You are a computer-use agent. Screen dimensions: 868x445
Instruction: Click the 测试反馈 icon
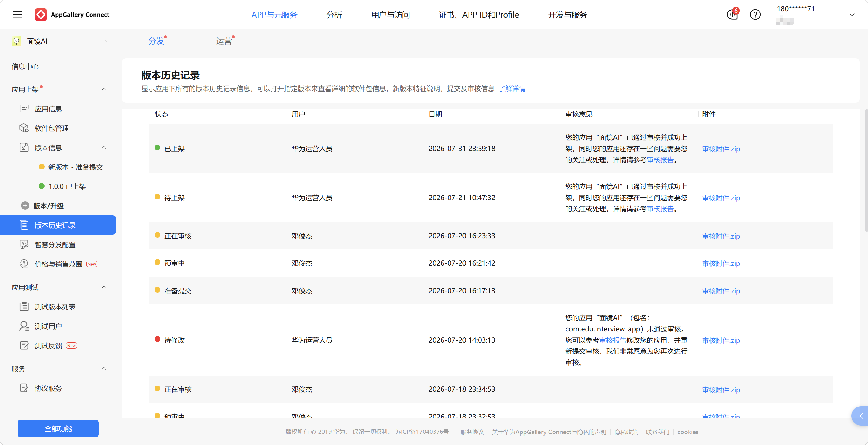point(24,345)
